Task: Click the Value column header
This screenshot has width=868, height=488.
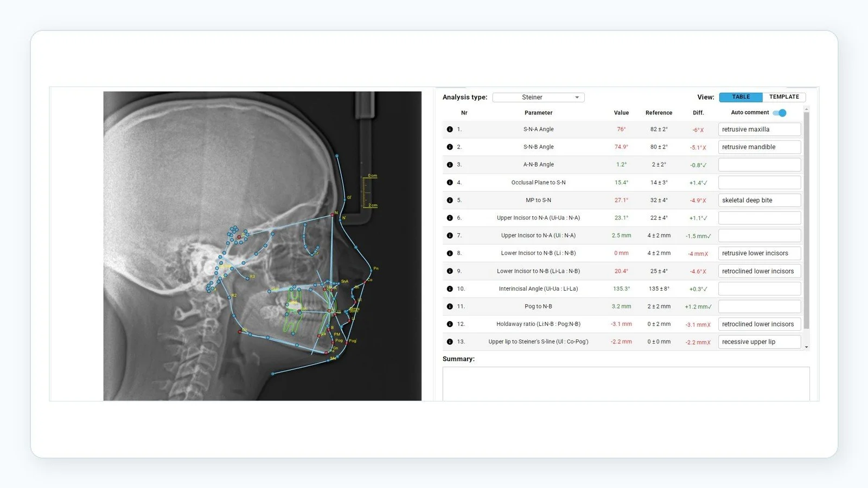Action: pos(621,113)
